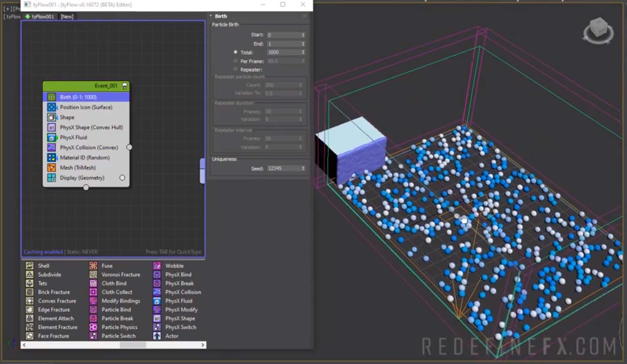627x364 pixels.
Task: Select the PhysX Fluid operator icon in Event_001
Action: pyautogui.click(x=52, y=137)
